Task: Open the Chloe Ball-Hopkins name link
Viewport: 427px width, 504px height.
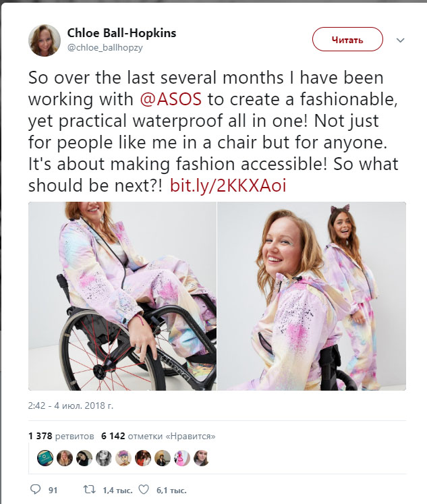Action: [121, 32]
